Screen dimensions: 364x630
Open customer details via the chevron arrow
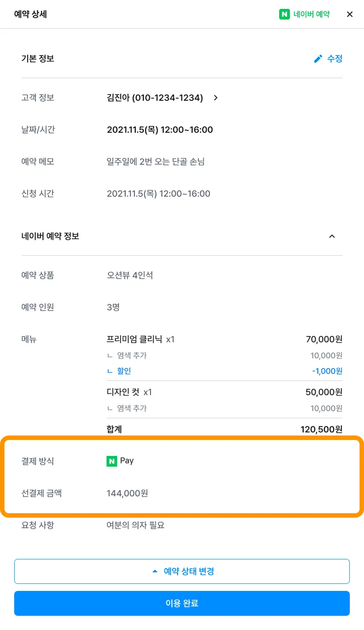click(216, 98)
